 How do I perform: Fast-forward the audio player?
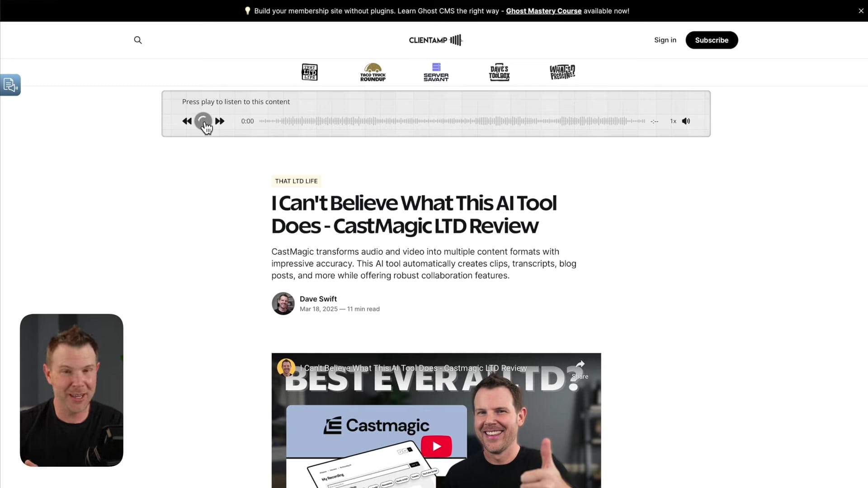click(220, 121)
